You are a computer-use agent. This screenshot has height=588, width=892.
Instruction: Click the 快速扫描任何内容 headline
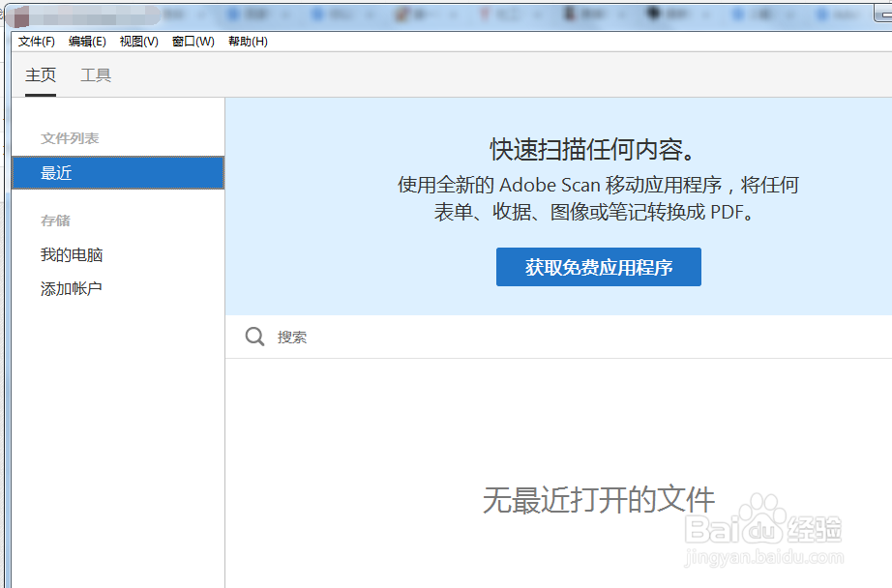pos(592,150)
